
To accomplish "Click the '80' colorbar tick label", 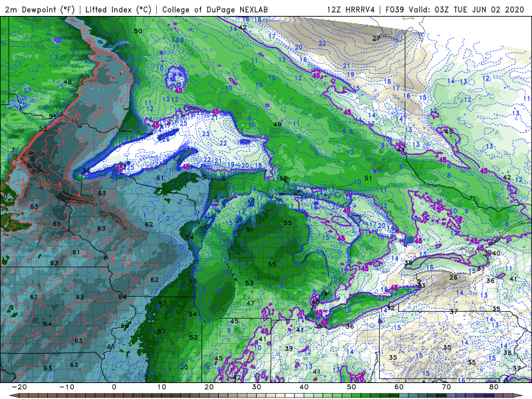I will (494, 387).
